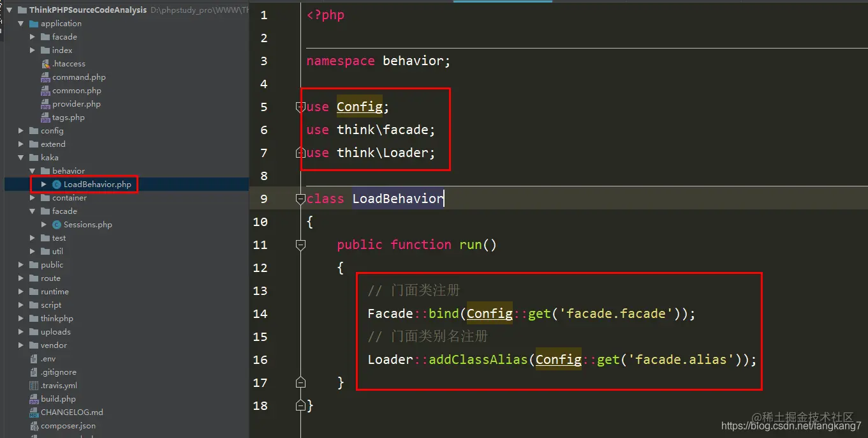Select the facade folder under application
The width and height of the screenshot is (868, 438).
64,37
